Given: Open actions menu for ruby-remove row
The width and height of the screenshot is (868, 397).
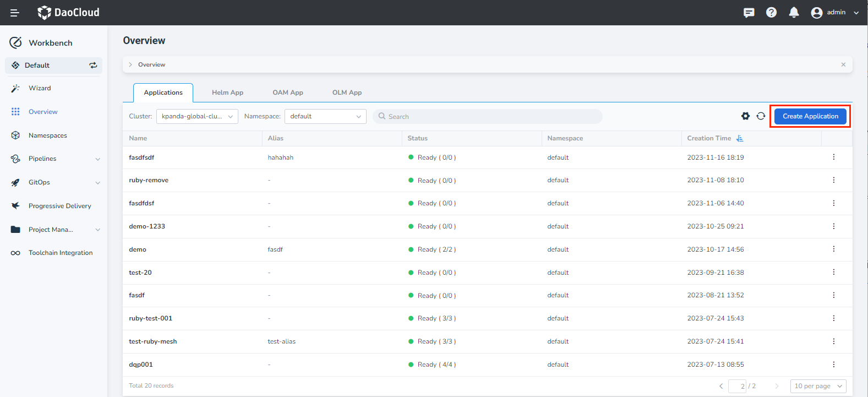Looking at the screenshot, I should point(833,180).
